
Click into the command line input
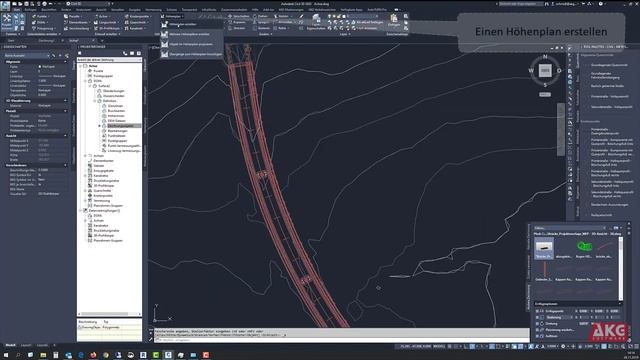pos(341,340)
